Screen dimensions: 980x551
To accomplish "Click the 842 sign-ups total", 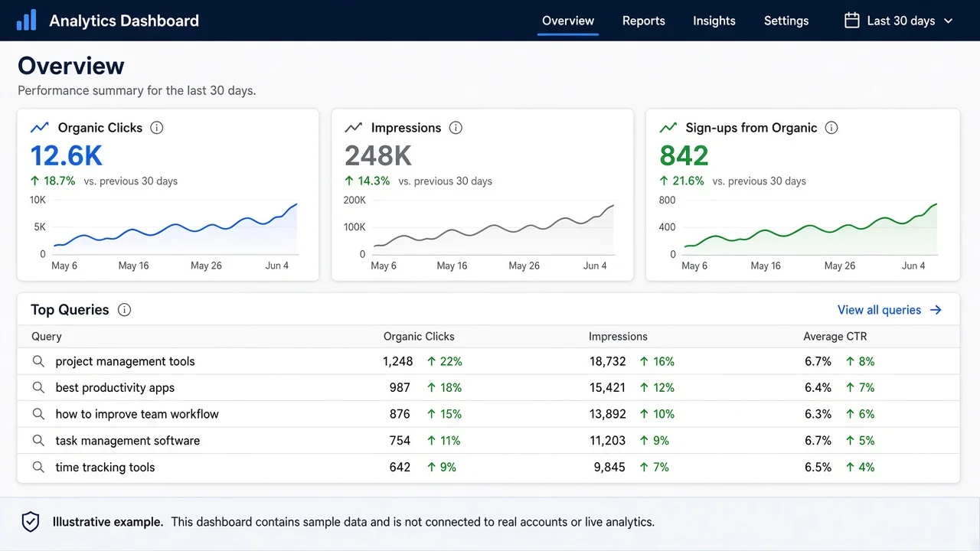I will tap(684, 156).
